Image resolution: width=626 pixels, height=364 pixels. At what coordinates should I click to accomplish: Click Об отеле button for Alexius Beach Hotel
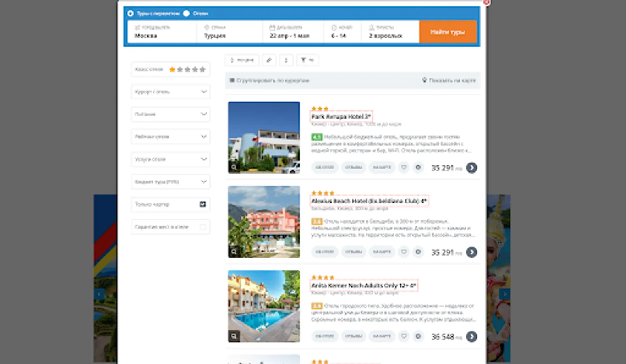(x=325, y=252)
